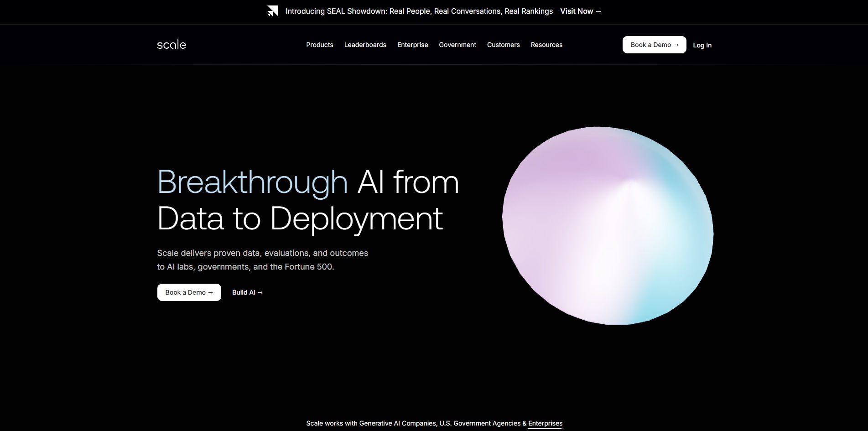Open the Products menu

point(319,45)
